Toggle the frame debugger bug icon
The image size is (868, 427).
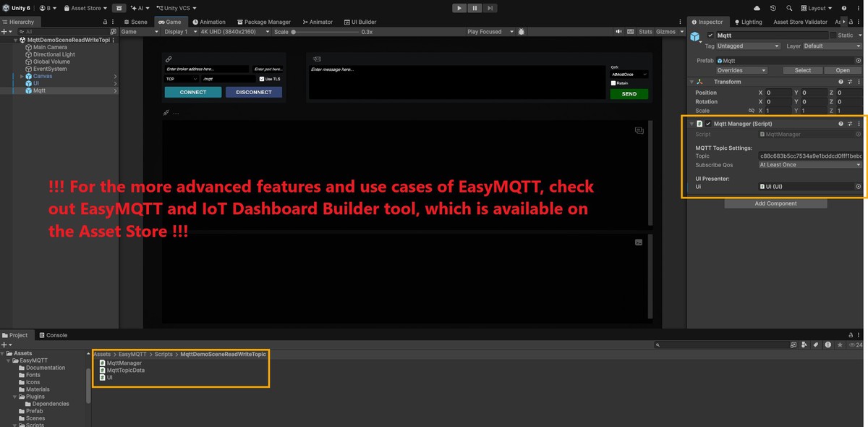pos(522,32)
